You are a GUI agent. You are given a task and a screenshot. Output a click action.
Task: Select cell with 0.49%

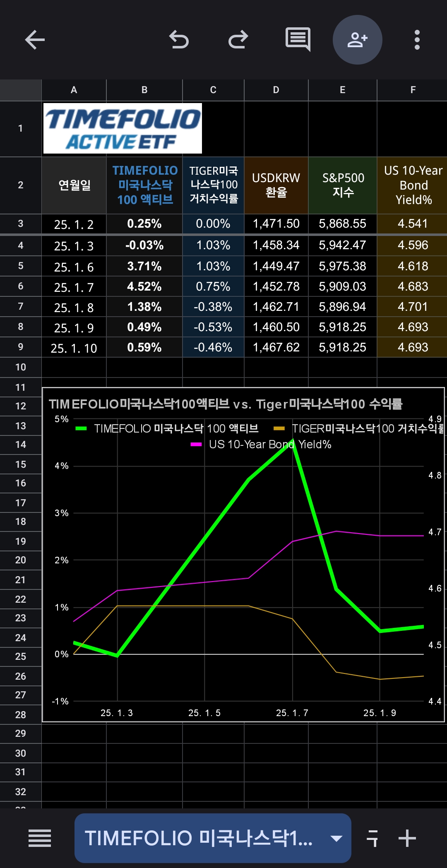pyautogui.click(x=144, y=327)
